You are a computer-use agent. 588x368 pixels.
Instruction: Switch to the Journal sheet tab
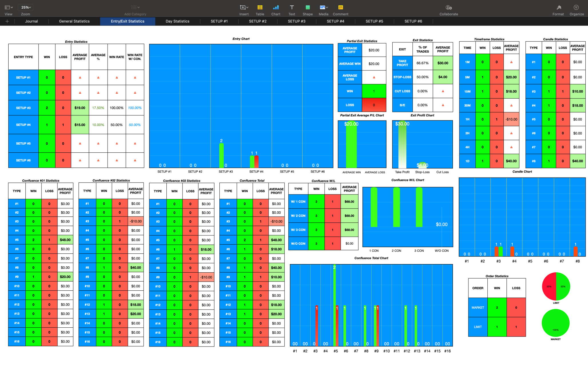point(31,21)
